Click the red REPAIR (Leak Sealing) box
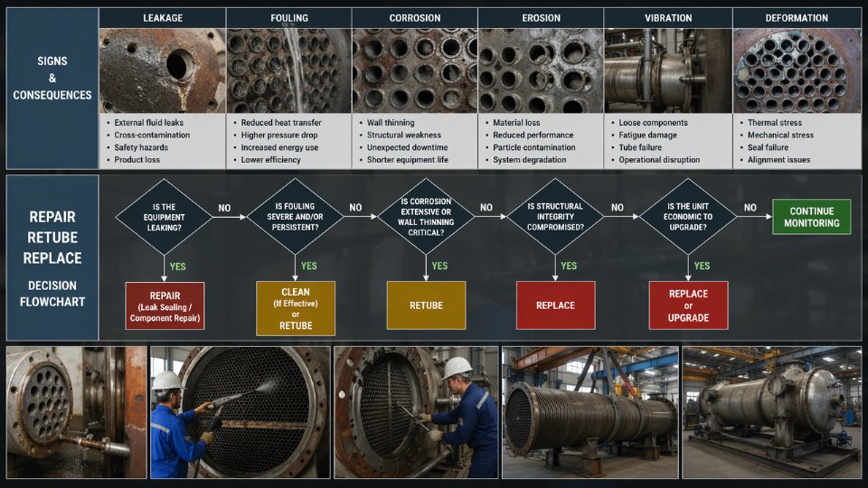This screenshot has width=868, height=488. click(x=165, y=306)
